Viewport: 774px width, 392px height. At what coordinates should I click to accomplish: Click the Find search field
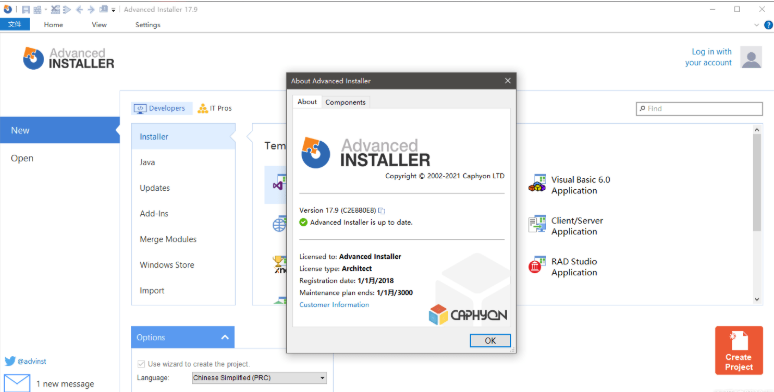699,109
